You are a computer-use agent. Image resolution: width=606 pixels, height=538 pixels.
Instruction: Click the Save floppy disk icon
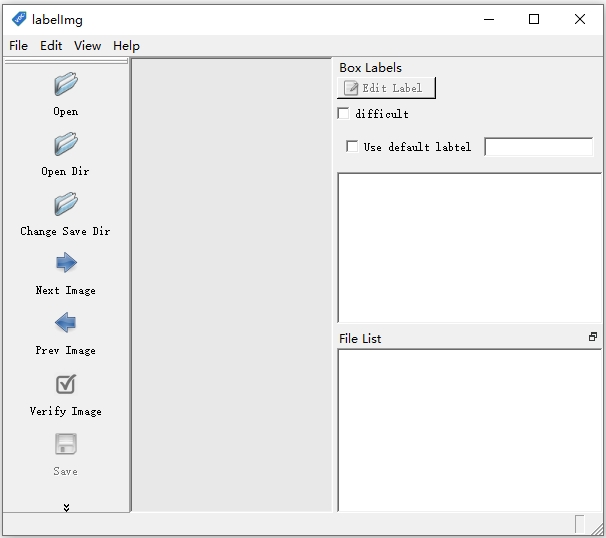[66, 444]
